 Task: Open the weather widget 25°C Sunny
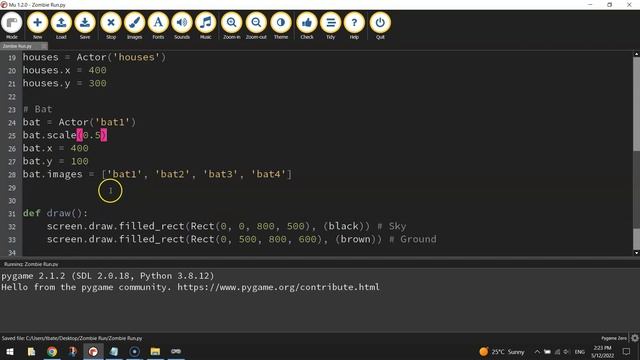pos(502,351)
